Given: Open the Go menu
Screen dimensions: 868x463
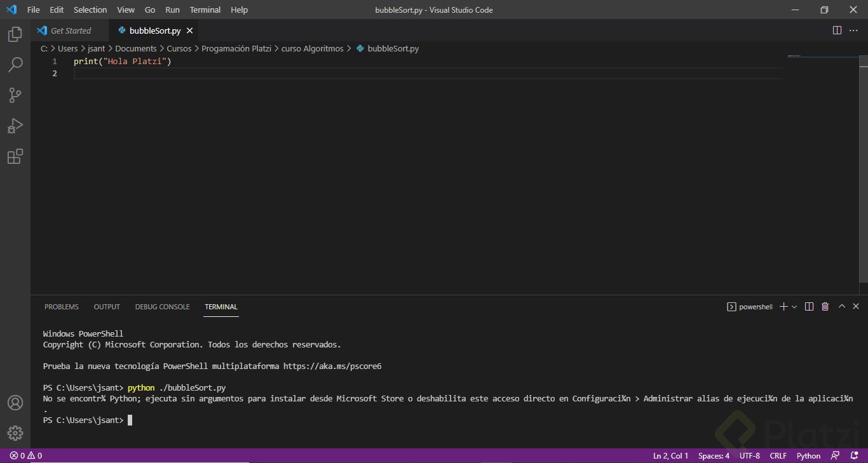Looking at the screenshot, I should 150,10.
